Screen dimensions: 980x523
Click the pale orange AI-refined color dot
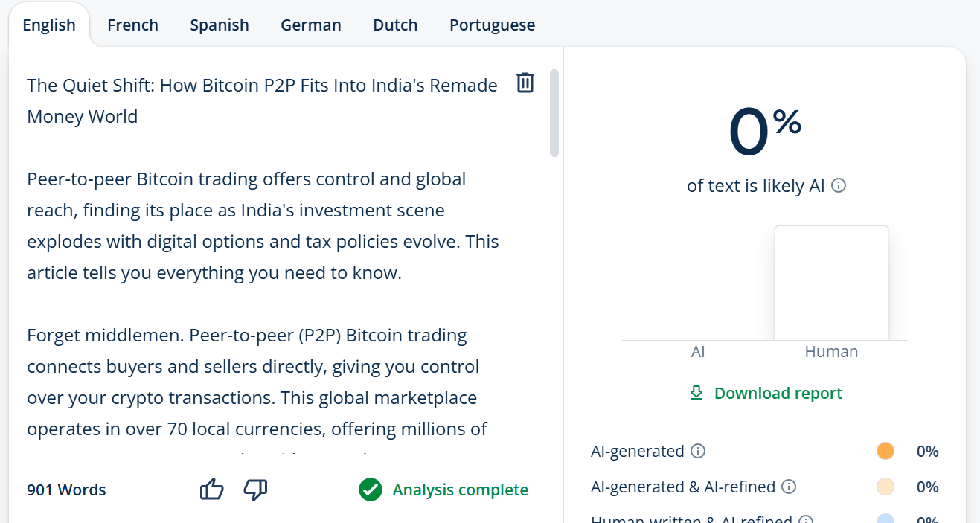pos(885,487)
